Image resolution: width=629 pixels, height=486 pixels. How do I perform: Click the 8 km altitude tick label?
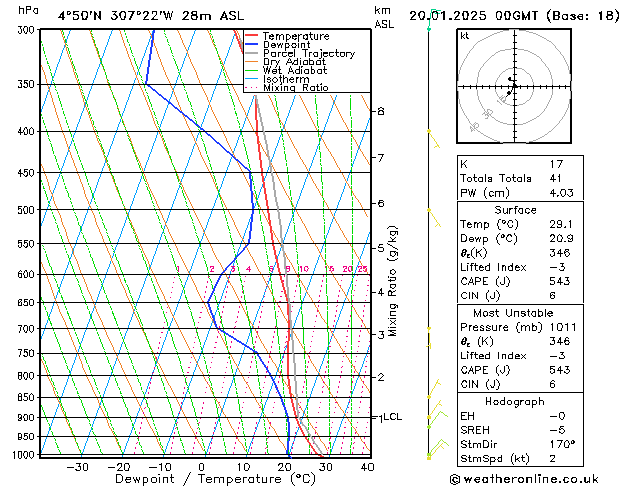381,111
